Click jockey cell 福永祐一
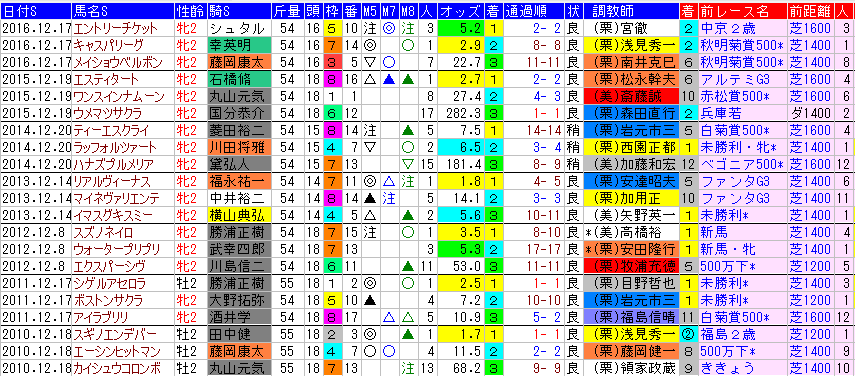855x376 pixels. [x=239, y=181]
